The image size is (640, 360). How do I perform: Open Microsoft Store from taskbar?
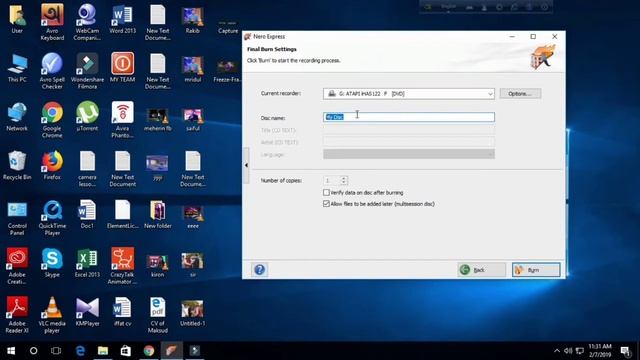(126, 351)
